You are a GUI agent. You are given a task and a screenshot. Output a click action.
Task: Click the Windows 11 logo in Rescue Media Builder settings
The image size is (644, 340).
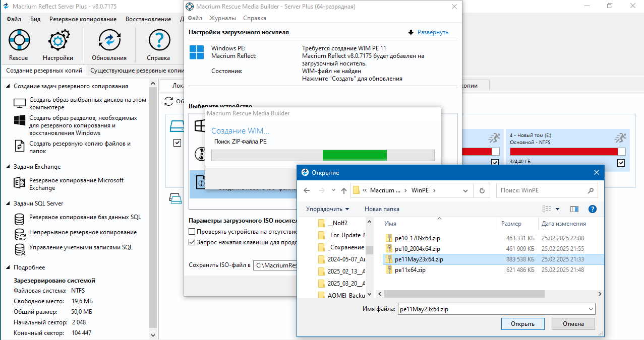point(196,52)
